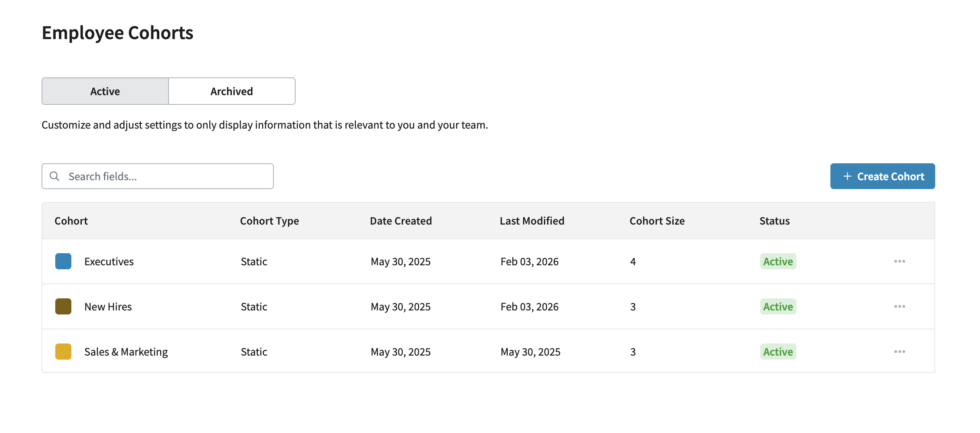The image size is (980, 433).
Task: Focus the Search fields input box
Action: point(165,176)
